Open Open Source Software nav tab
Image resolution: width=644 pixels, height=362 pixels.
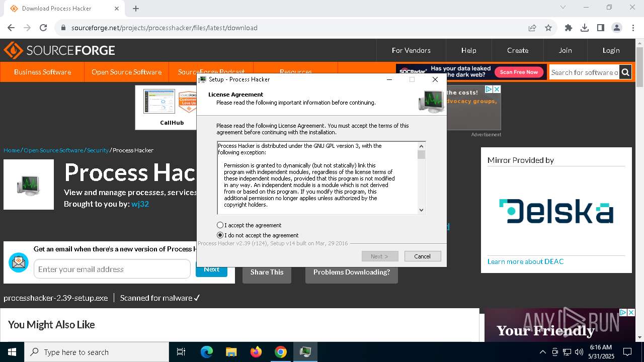point(126,72)
